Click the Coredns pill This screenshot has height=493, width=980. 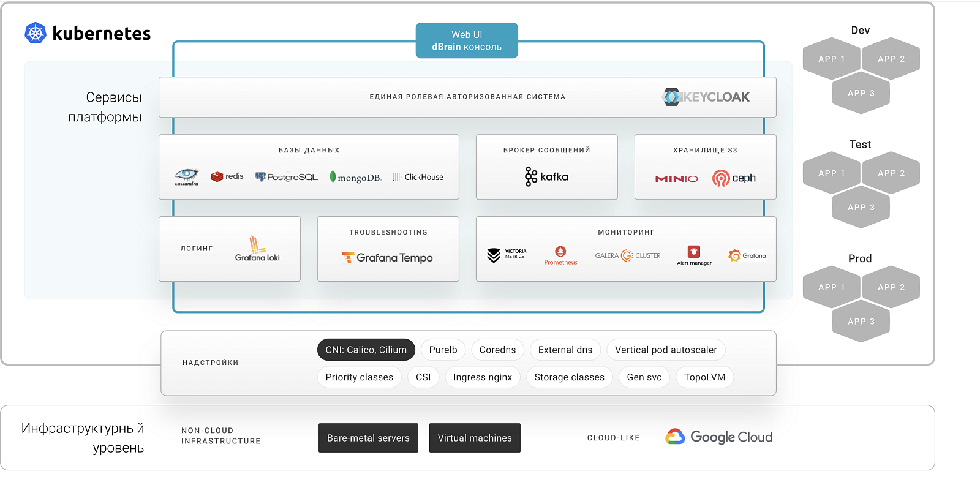pos(497,350)
